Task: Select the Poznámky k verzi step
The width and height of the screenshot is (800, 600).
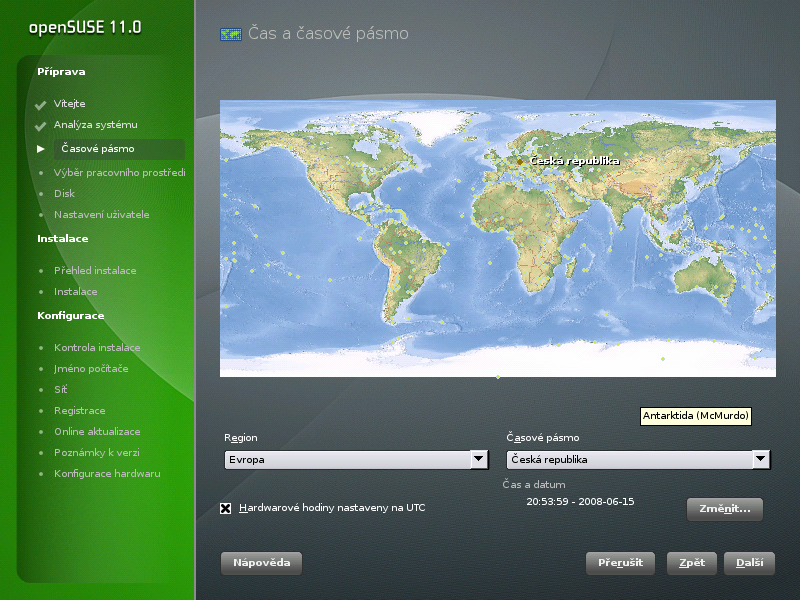Action: tap(96, 453)
